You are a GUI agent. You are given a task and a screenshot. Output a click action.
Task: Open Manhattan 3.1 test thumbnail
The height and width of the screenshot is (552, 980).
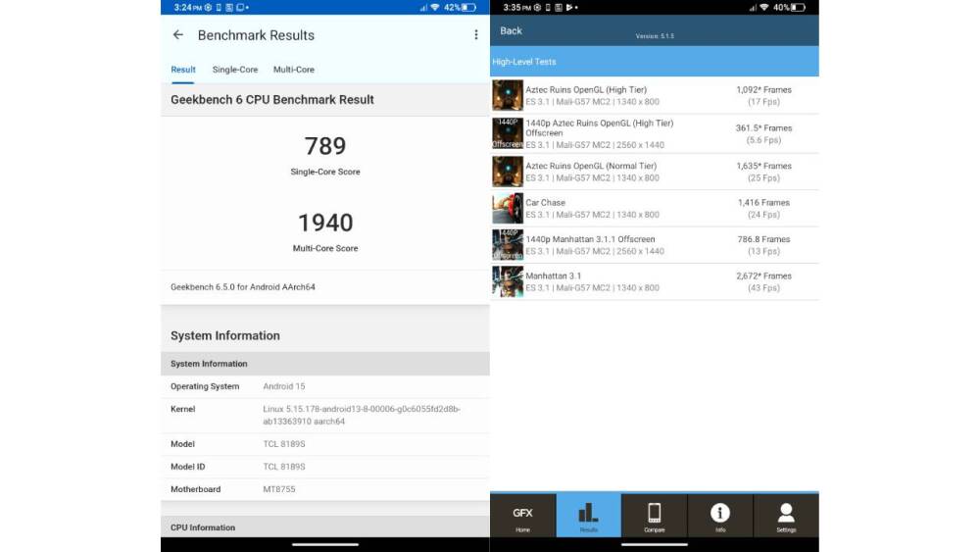click(x=508, y=281)
